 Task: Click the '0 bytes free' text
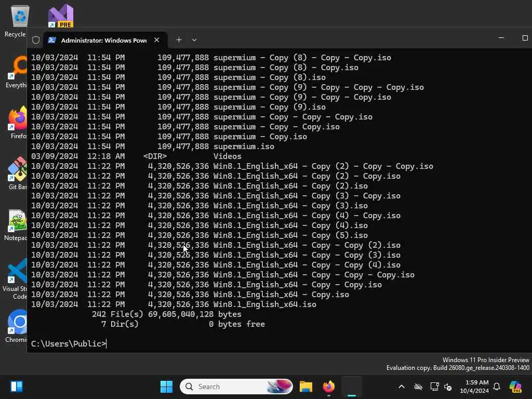point(237,324)
